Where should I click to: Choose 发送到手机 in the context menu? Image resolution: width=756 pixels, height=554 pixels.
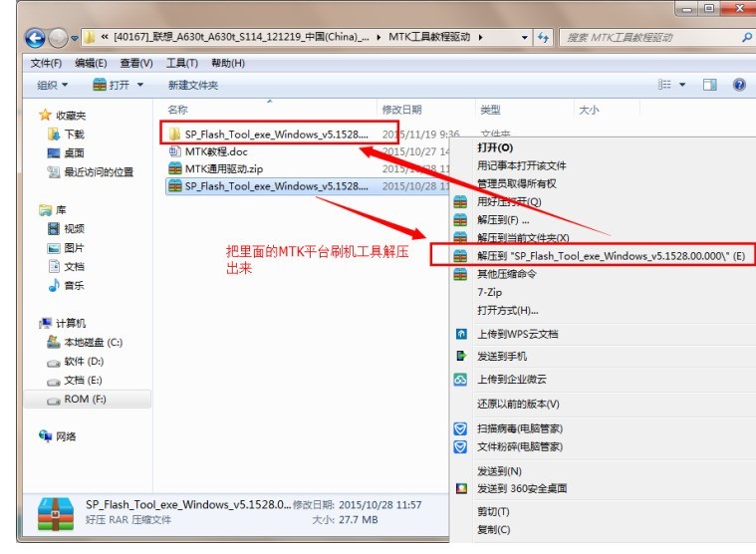coord(502,357)
